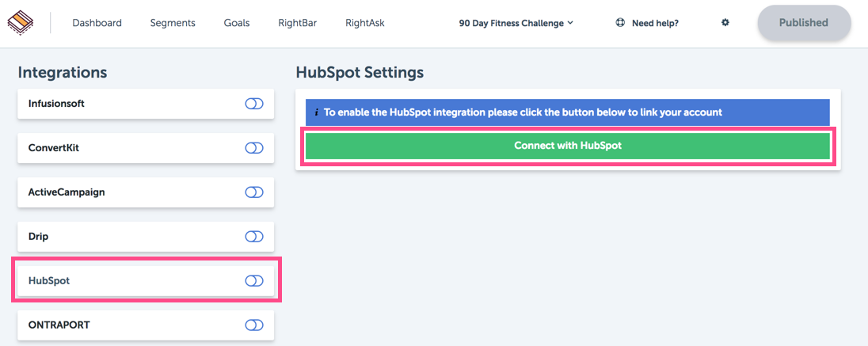The height and width of the screenshot is (346, 868).
Task: Click the RightMessage logo icon
Action: (x=20, y=23)
